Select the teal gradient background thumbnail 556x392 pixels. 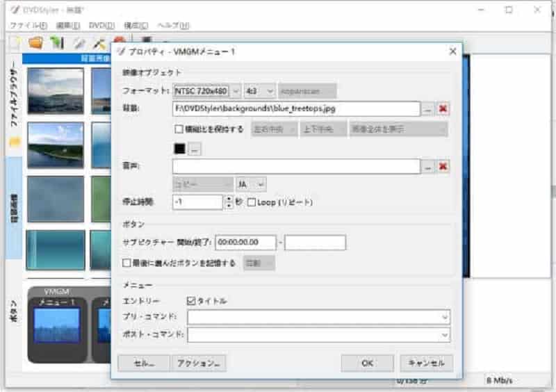[56, 250]
